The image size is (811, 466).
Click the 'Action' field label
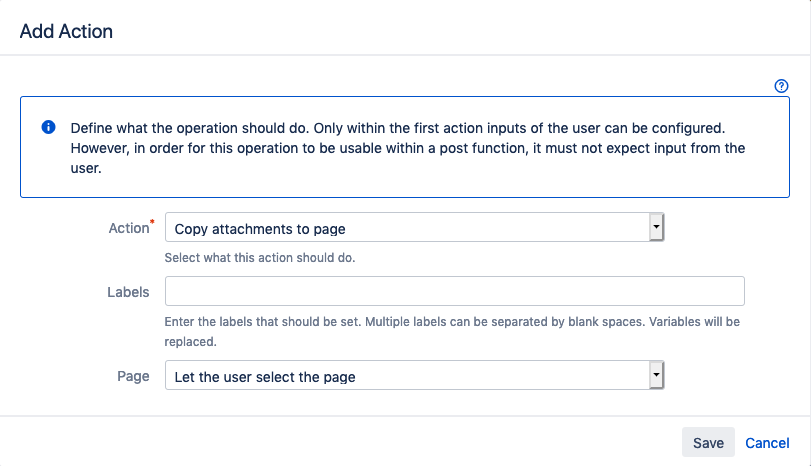tap(127, 228)
